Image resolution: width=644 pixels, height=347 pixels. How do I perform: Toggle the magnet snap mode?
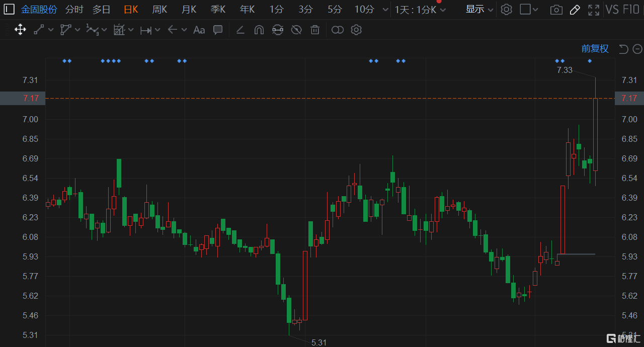(x=259, y=30)
